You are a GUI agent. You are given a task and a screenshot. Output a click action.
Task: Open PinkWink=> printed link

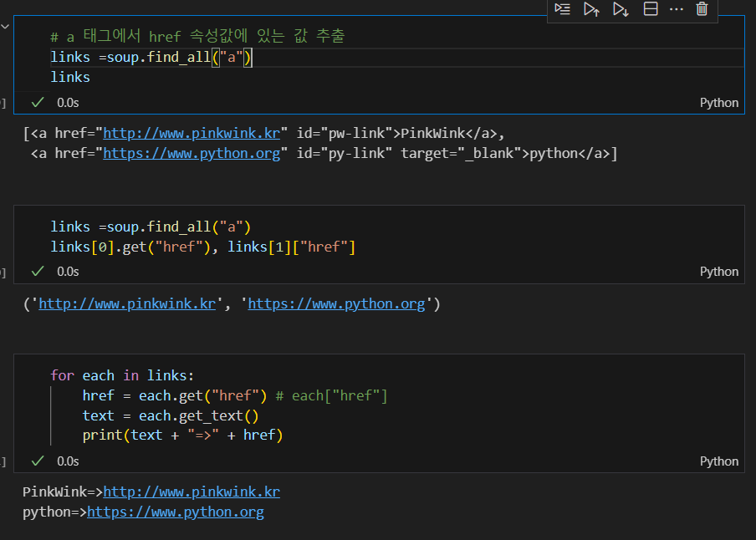[192, 492]
